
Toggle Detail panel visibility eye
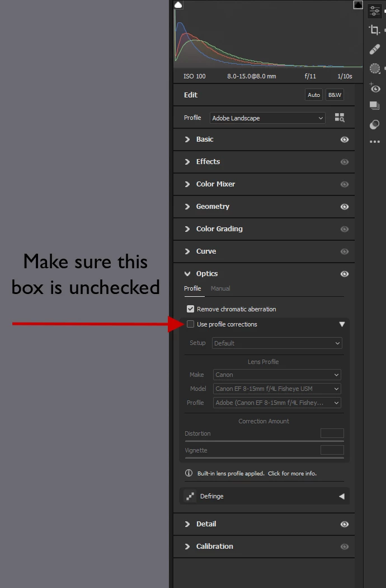click(x=345, y=524)
